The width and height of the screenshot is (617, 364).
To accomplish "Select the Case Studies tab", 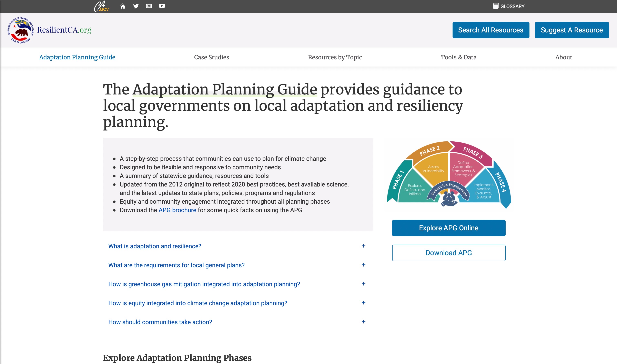I will tap(212, 57).
